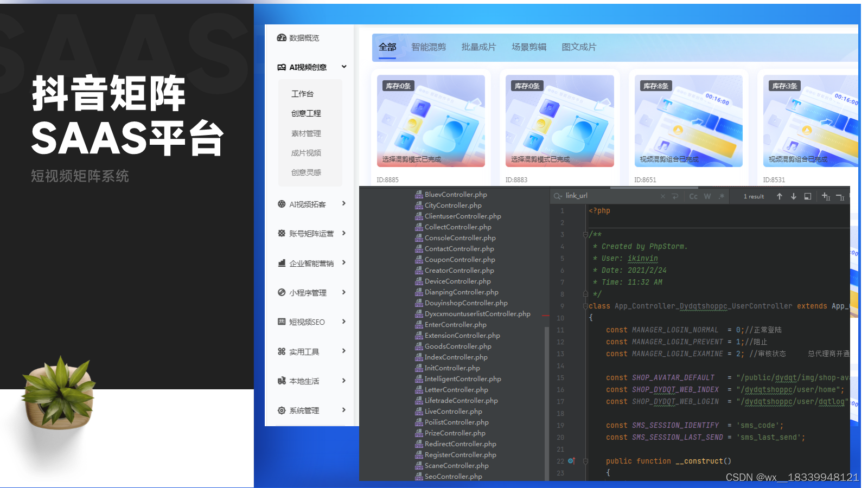The width and height of the screenshot is (868, 488).
Task: Collapse the AI视频创意 menu chevron
Action: pos(344,67)
